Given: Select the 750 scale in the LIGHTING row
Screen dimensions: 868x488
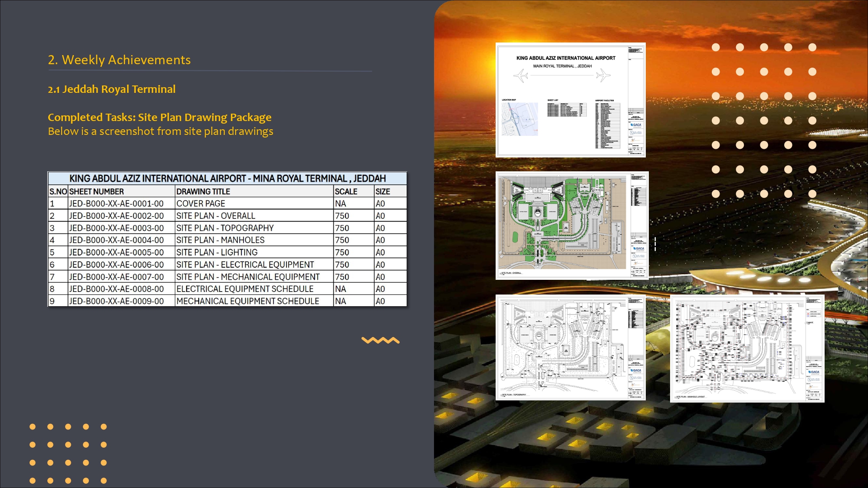Looking at the screenshot, I should click(x=354, y=252).
